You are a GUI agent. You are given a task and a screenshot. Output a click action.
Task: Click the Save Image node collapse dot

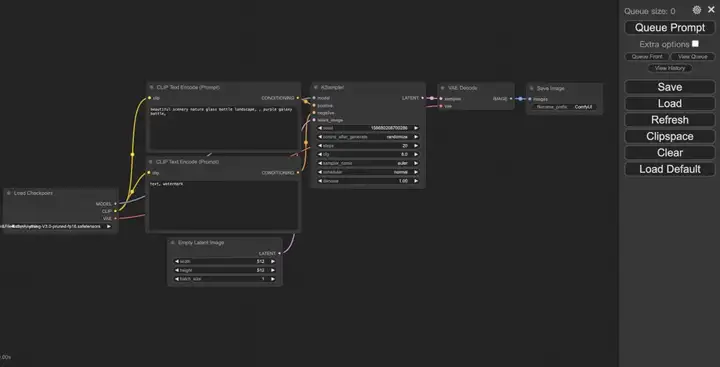(x=531, y=88)
